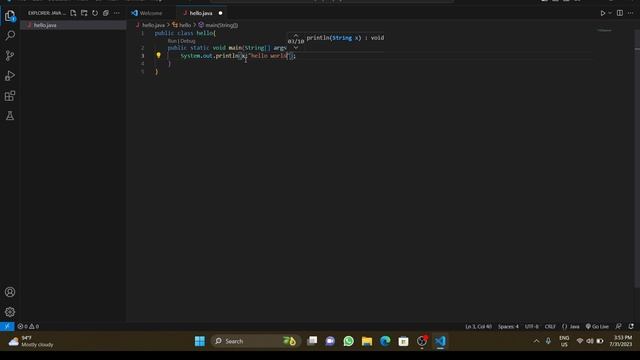Expand hidden system tray icons
Screen dimensions: 640x360
click(536, 341)
